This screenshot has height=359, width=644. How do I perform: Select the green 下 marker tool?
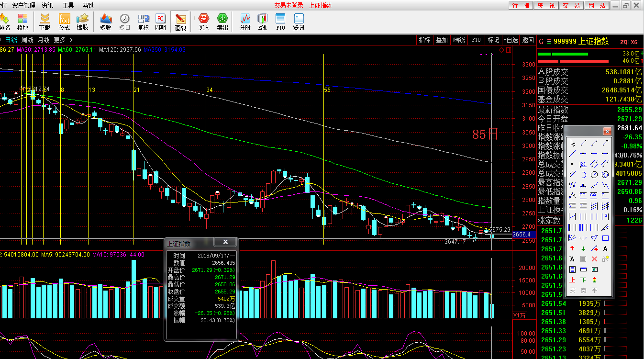pyautogui.click(x=583, y=280)
